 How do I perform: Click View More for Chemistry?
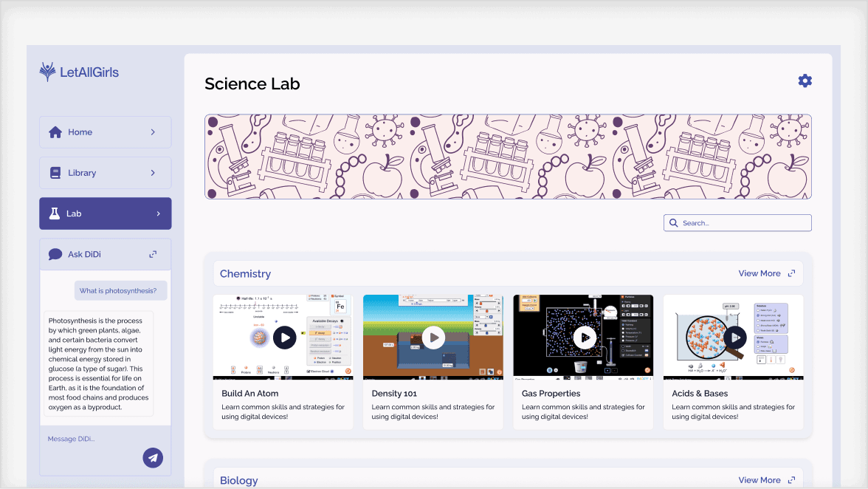tap(759, 273)
